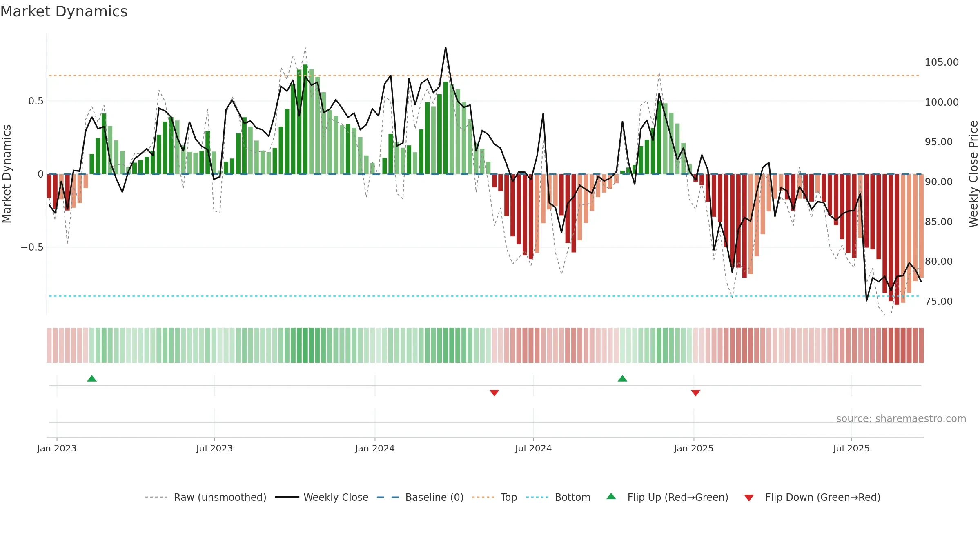Click the vertical Market Dynamics axis title
The image size is (980, 551).
point(7,174)
